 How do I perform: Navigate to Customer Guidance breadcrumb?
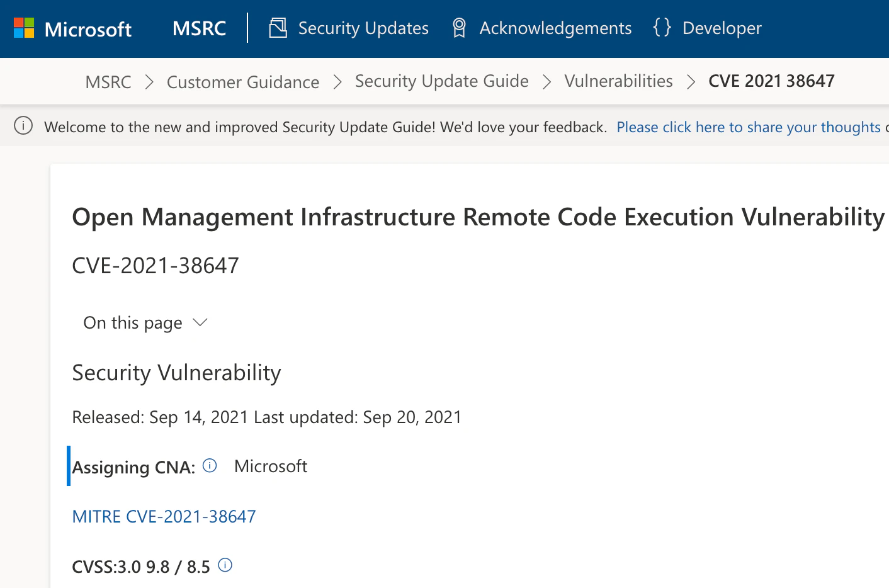243,82
